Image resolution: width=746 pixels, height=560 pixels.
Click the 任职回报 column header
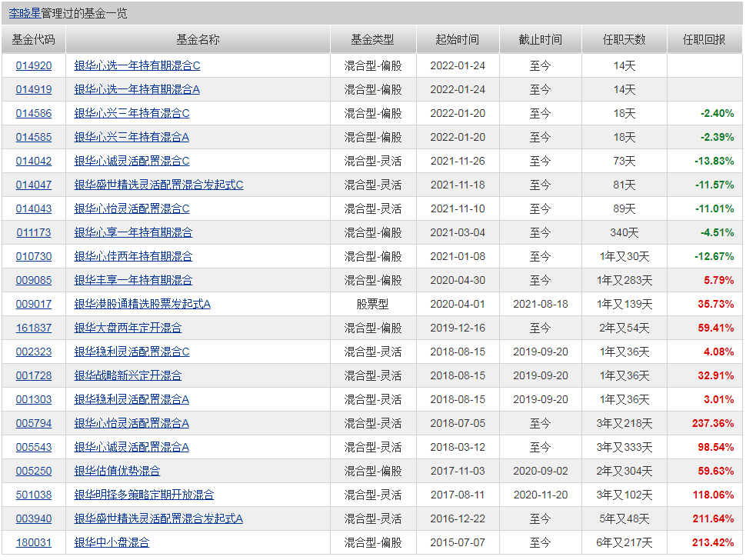tap(704, 40)
